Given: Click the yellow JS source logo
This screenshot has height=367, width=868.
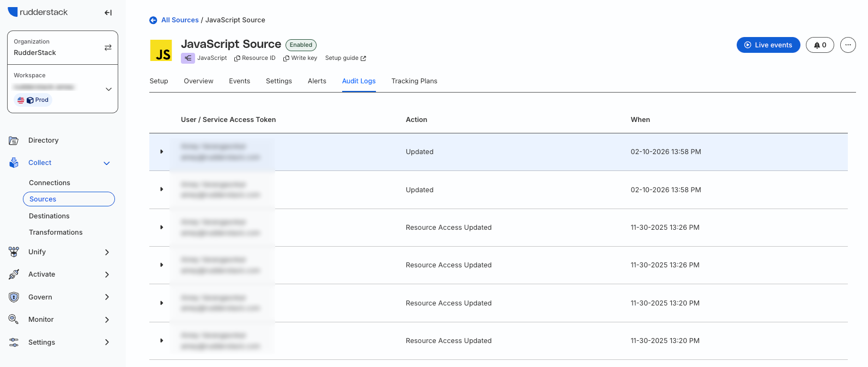Looking at the screenshot, I should 161,51.
